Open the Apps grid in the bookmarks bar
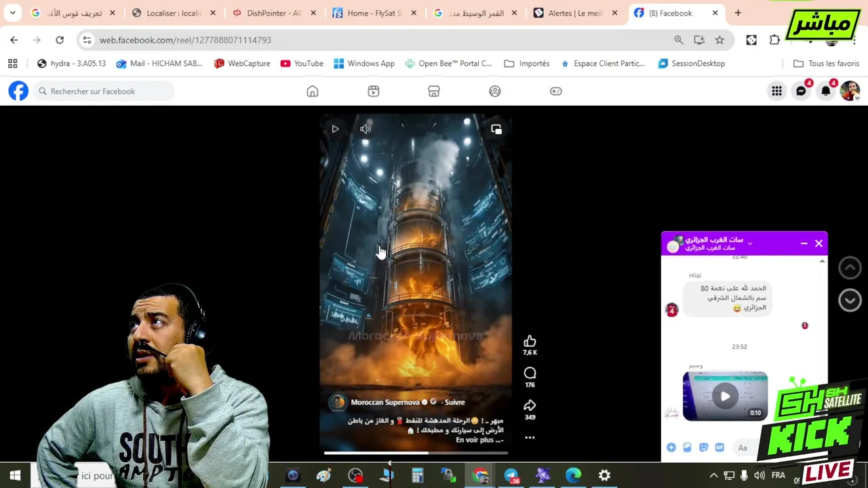 pos(12,63)
